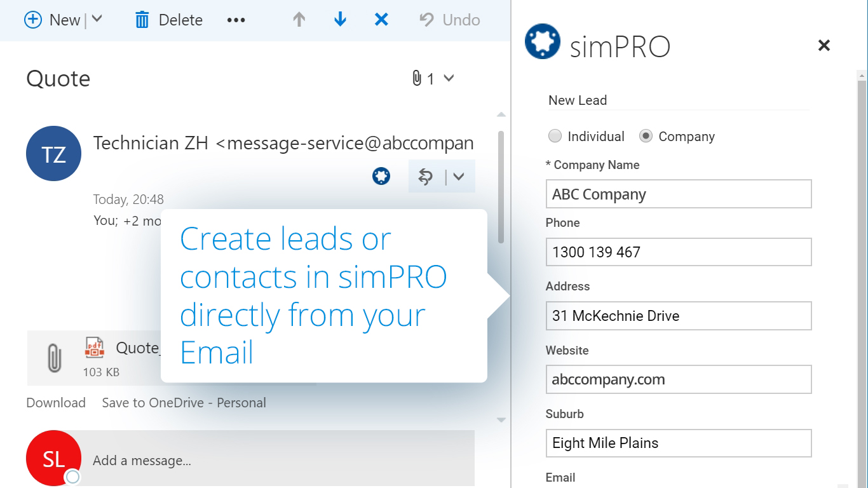Close the message with the blue X
This screenshot has height=488, width=868.
click(x=381, y=20)
